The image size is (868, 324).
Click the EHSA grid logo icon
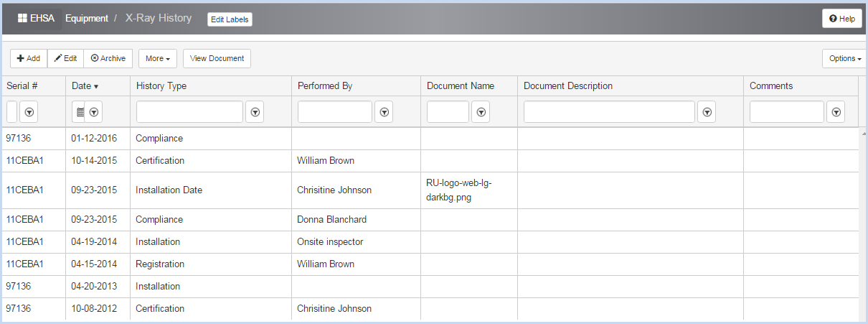[22, 19]
